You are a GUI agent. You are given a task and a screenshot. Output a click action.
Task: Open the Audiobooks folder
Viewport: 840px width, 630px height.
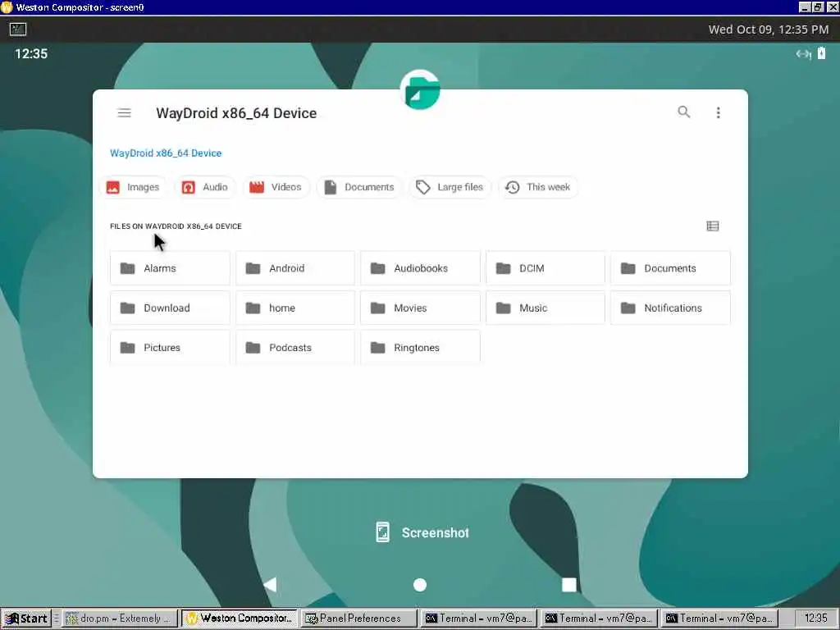click(x=421, y=268)
